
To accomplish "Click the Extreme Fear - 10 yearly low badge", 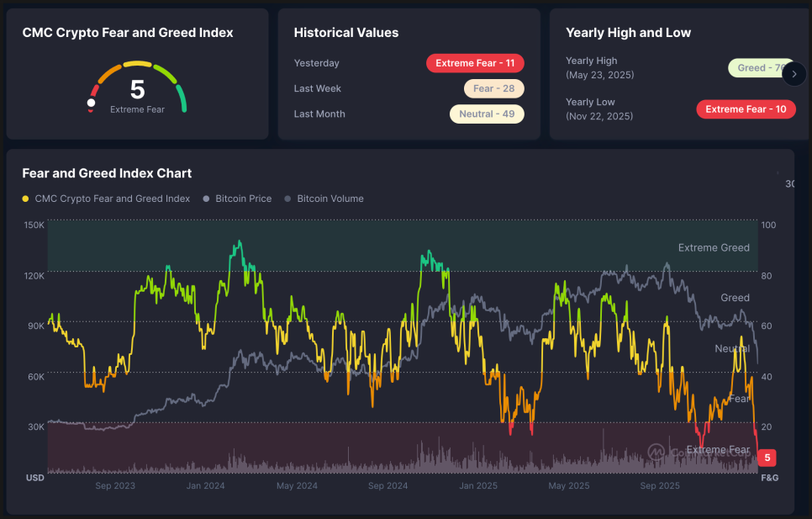I will 746,109.
